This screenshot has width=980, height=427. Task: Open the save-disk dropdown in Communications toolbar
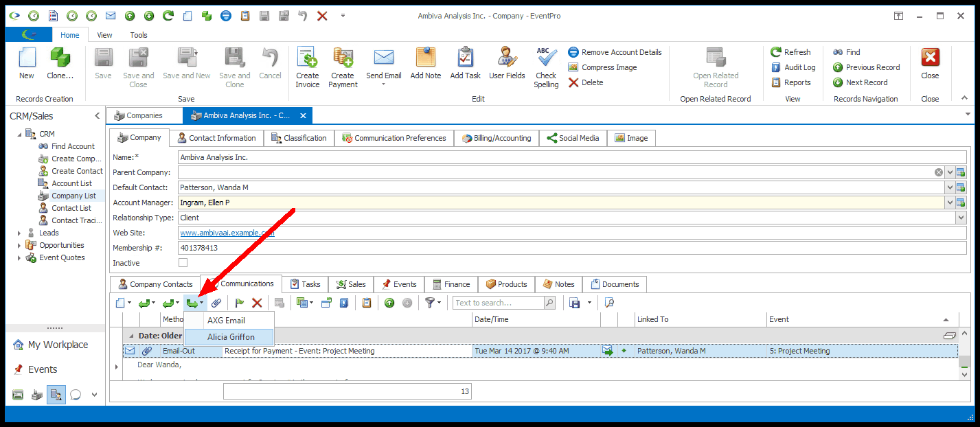click(589, 303)
